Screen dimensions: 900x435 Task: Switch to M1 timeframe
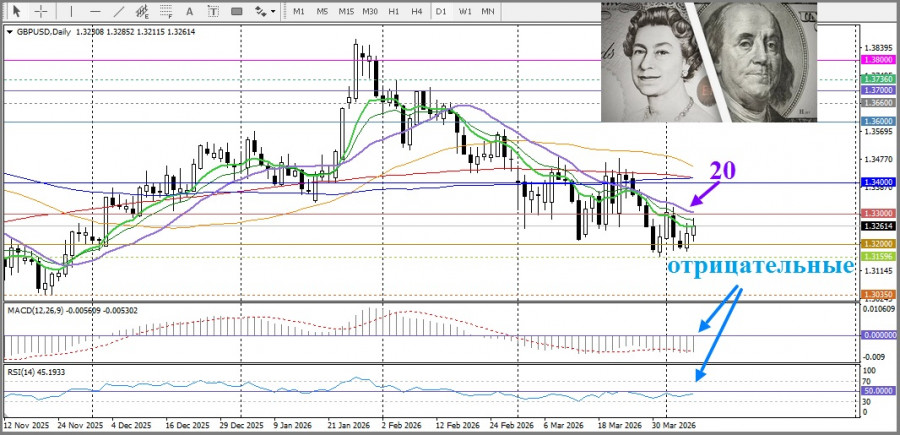click(x=298, y=11)
